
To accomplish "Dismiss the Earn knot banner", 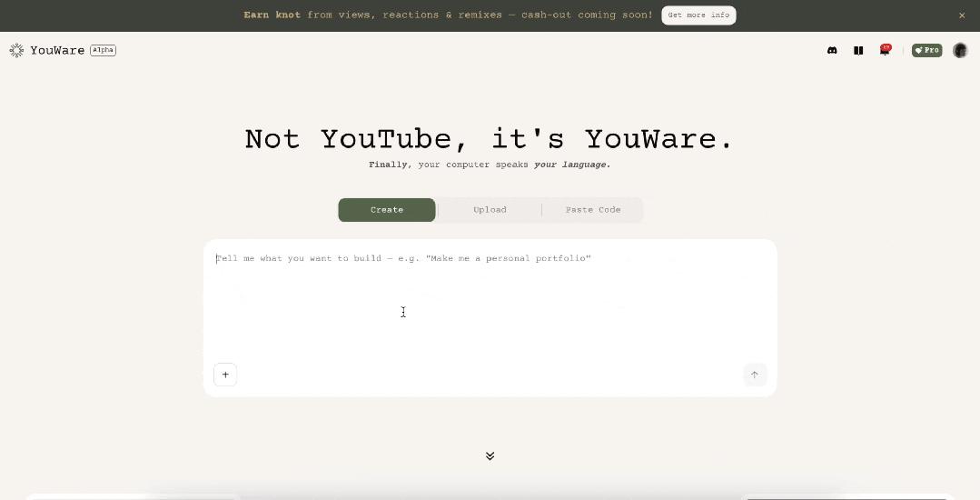I will click(962, 15).
